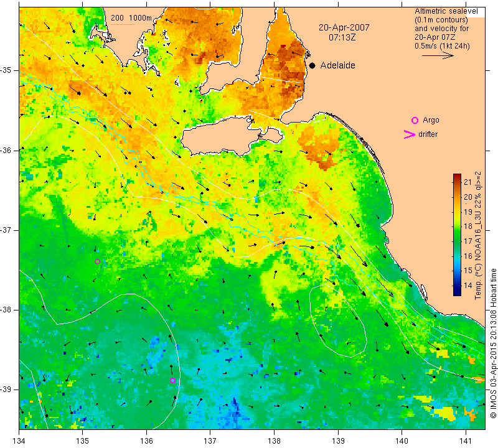The width and height of the screenshot is (498, 448).
Task: Click the '136' longitude axis label
Action: pyautogui.click(x=146, y=441)
